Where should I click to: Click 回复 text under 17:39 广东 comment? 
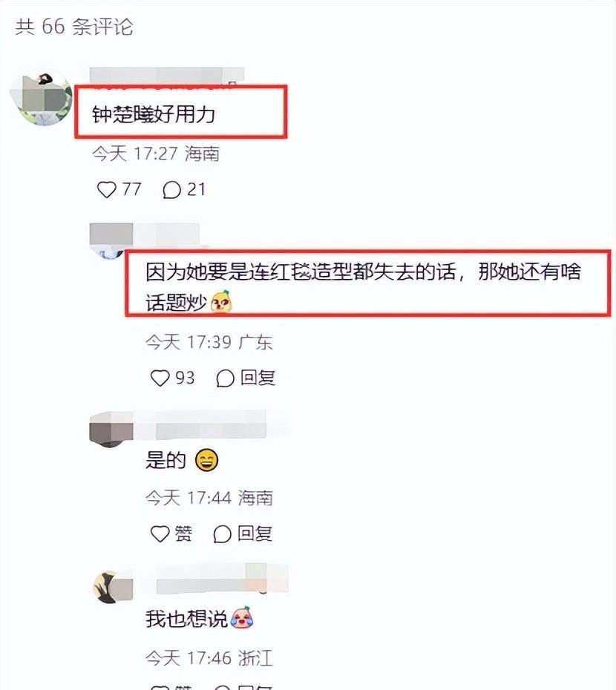[x=258, y=378]
